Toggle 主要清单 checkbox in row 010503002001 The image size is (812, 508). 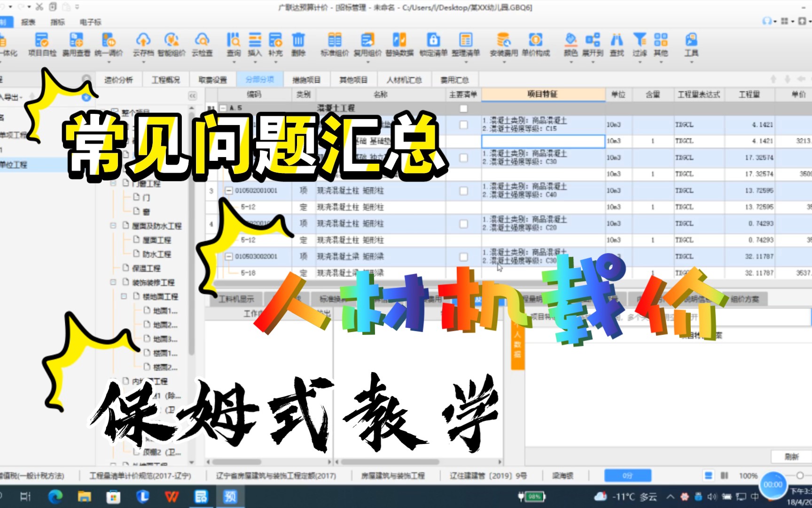click(463, 256)
